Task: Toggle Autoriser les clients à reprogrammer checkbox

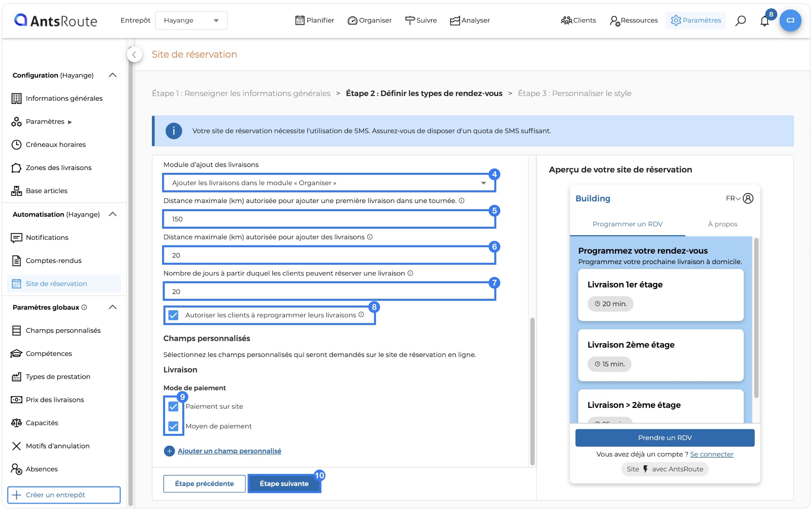Action: point(173,315)
